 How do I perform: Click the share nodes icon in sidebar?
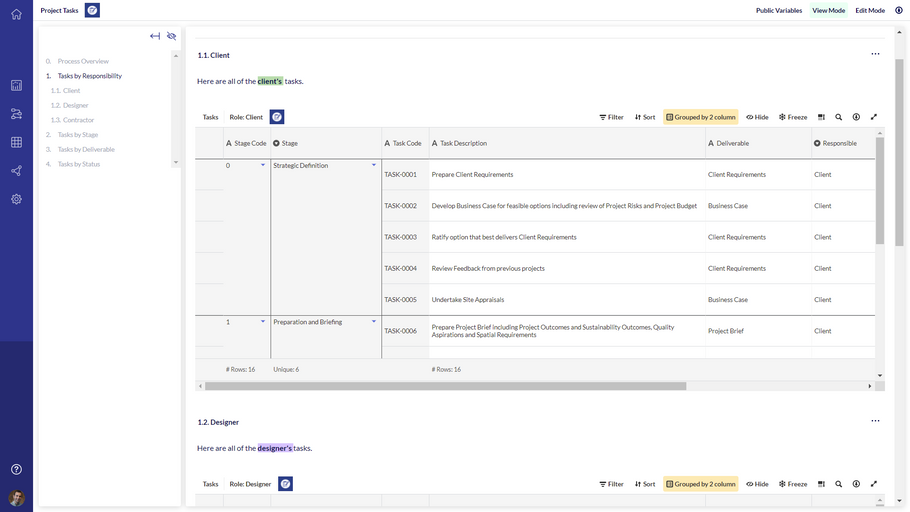click(16, 171)
